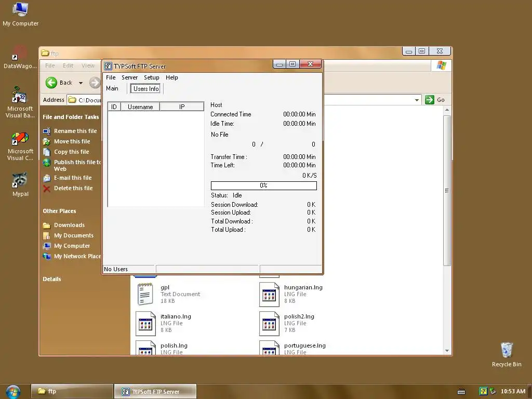Open the Setup menu

point(151,77)
